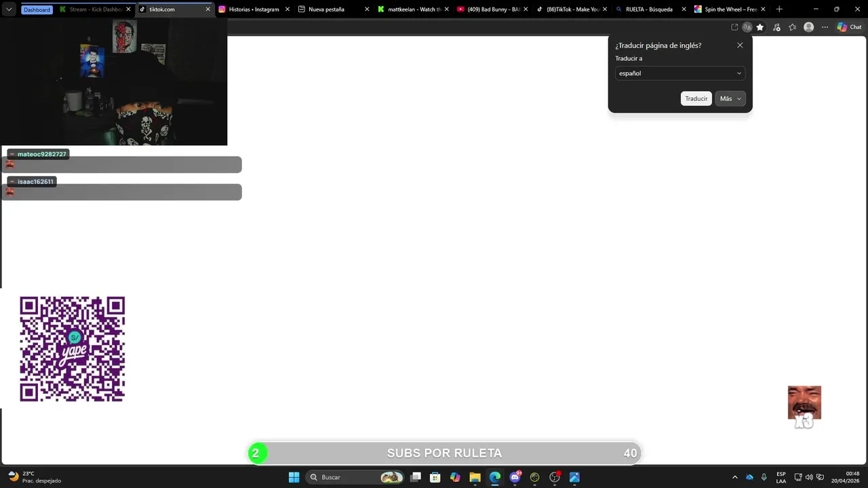Click the mateoc9282727 chat username
Viewport: 868px width, 488px height.
42,155
